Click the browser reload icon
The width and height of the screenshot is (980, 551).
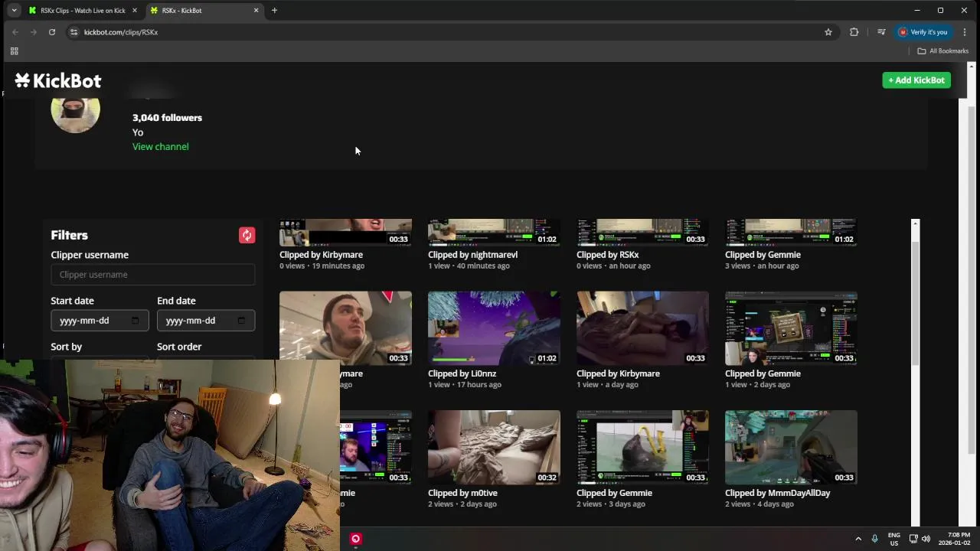[52, 32]
